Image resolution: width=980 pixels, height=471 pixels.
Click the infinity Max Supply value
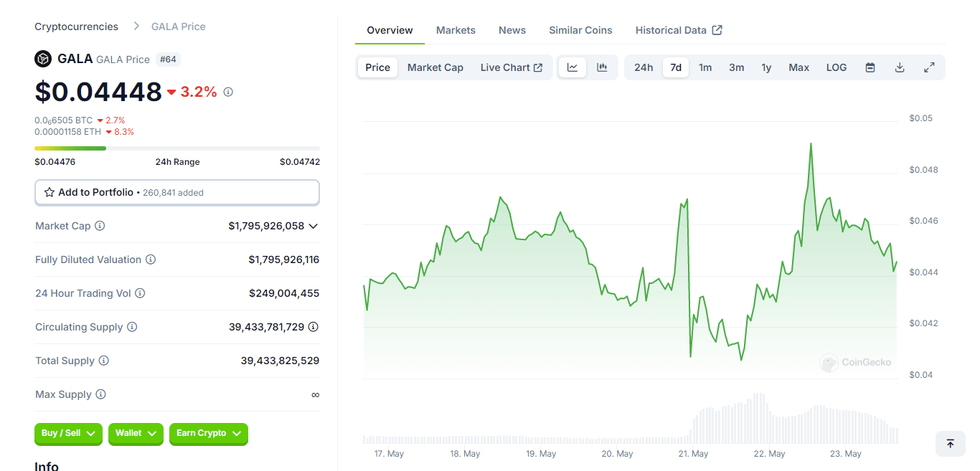tap(316, 394)
